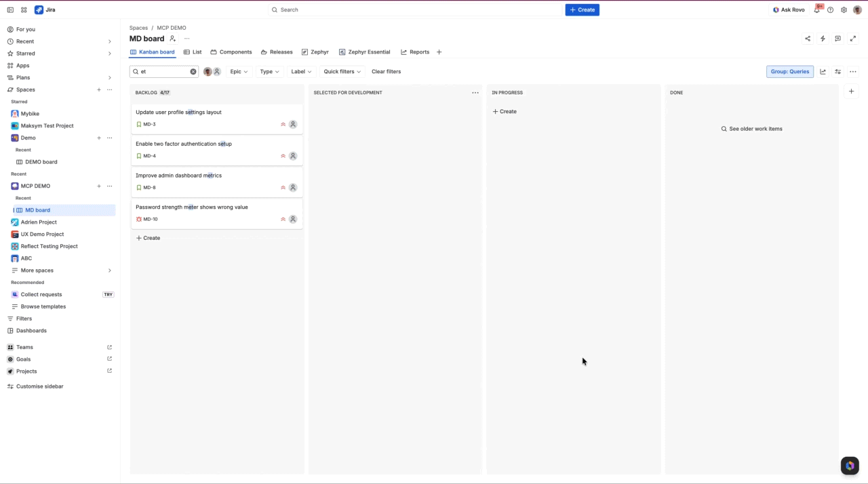The image size is (868, 484).
Task: Open Teams external link in sidebar
Action: coord(109,347)
